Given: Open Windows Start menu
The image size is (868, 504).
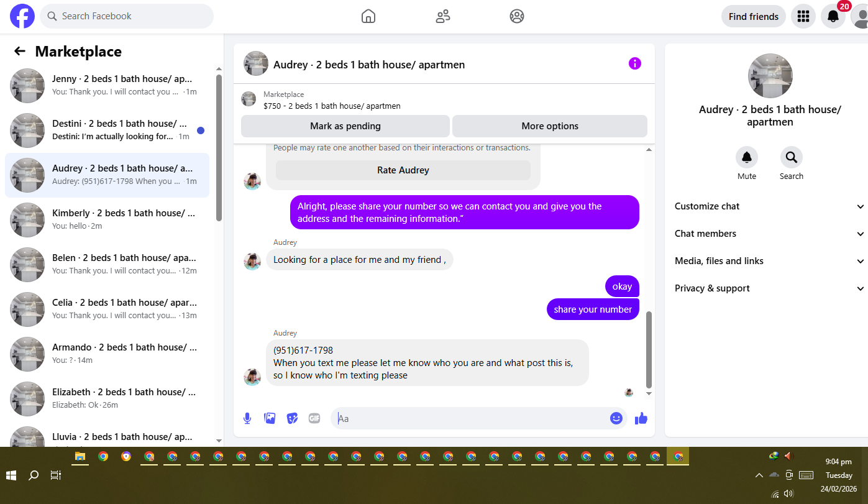Looking at the screenshot, I should click(11, 475).
